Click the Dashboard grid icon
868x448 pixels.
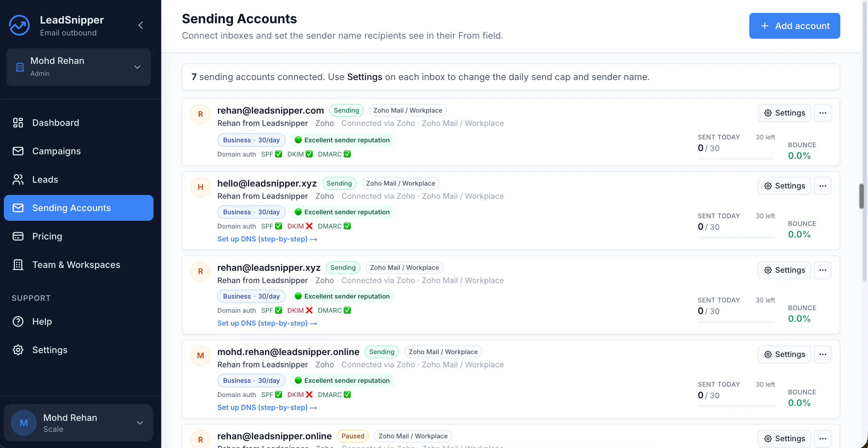[18, 122]
